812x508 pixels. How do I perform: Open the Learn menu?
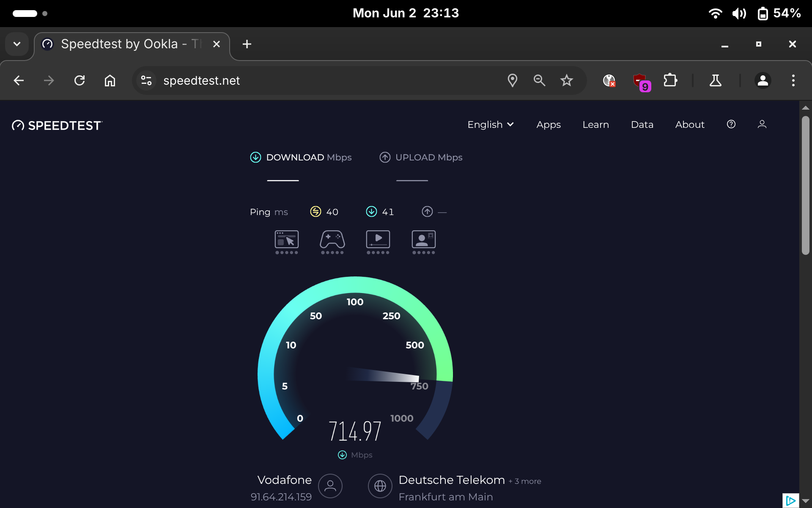coord(595,124)
